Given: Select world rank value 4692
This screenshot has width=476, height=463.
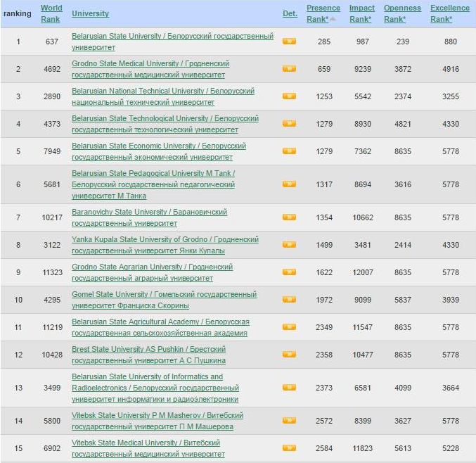Looking at the screenshot, I should point(52,69).
